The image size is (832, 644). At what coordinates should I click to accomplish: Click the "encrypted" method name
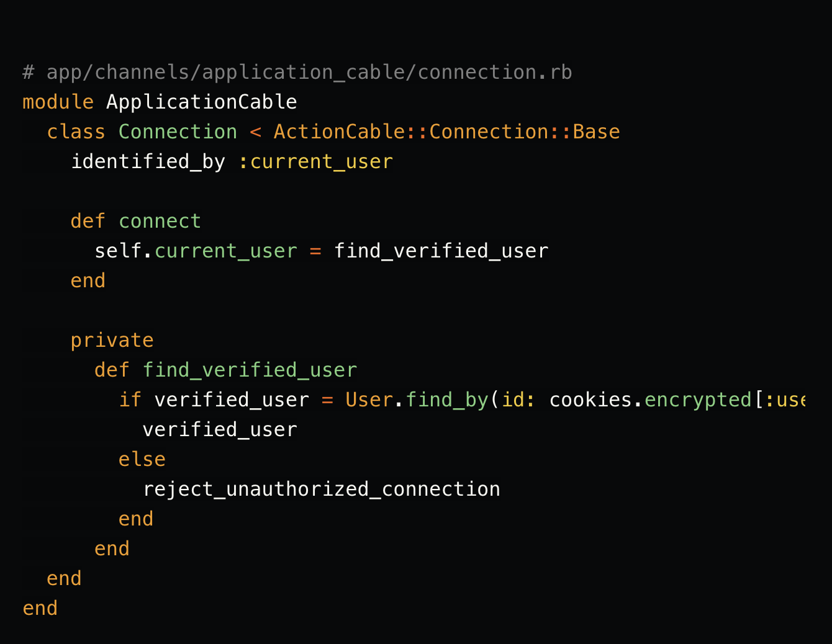point(698,400)
